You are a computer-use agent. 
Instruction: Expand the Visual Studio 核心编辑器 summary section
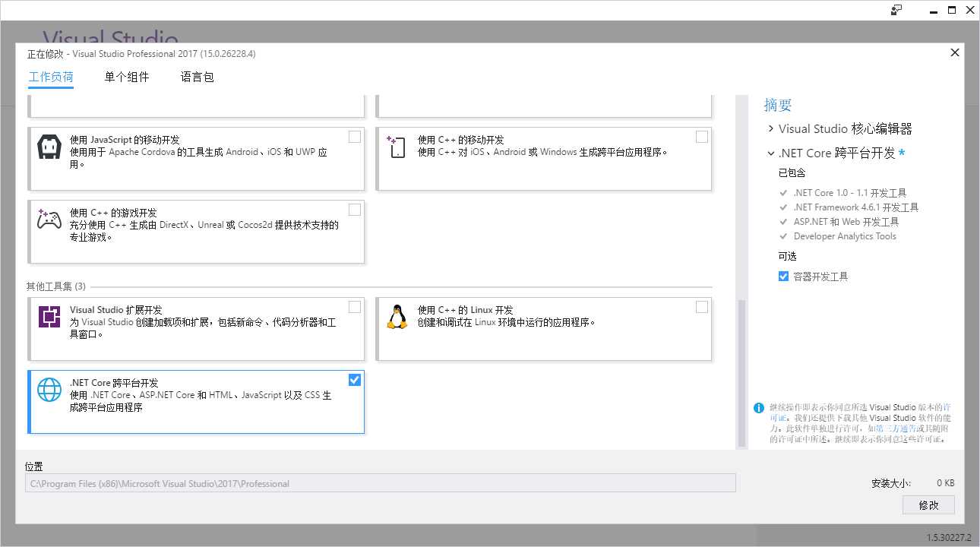click(x=771, y=129)
